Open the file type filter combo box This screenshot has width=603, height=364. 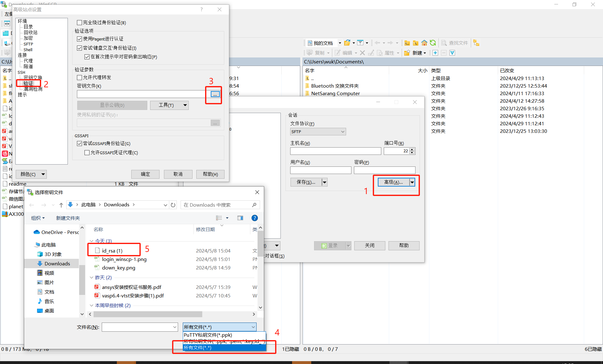click(x=220, y=327)
